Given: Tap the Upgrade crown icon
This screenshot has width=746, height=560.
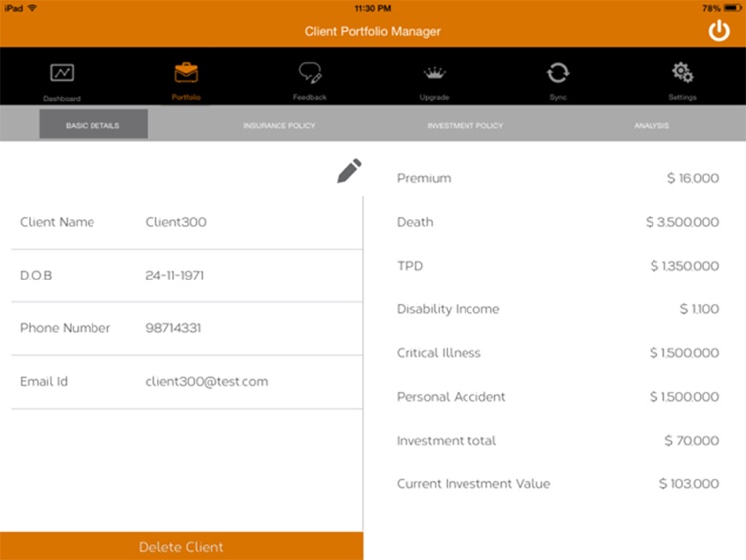Looking at the screenshot, I should (434, 73).
